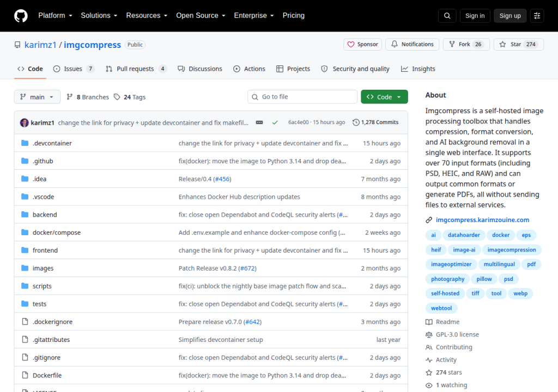Open the Platform dropdown menu

[55, 16]
